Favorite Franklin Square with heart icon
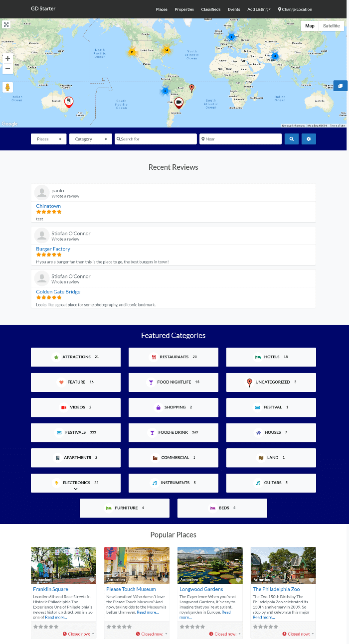The height and width of the screenshot is (644, 349). pyautogui.click(x=92, y=580)
